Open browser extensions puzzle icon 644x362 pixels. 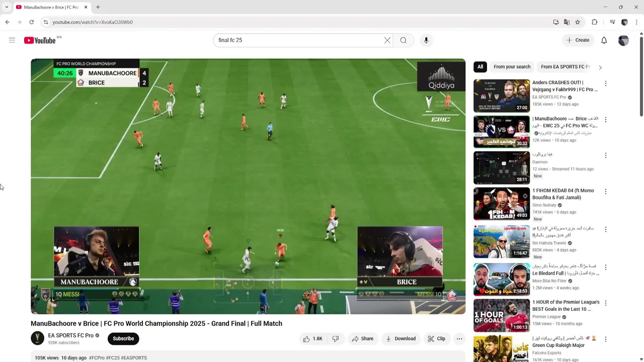click(595, 22)
